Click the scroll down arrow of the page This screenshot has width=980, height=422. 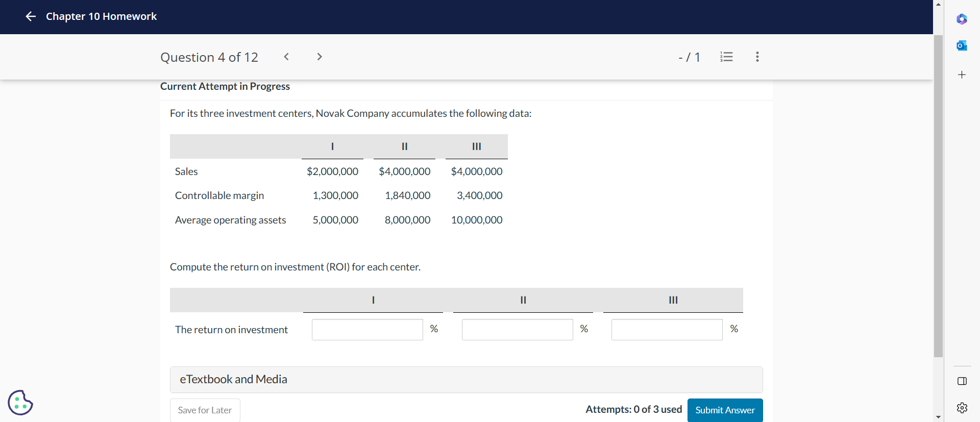939,417
